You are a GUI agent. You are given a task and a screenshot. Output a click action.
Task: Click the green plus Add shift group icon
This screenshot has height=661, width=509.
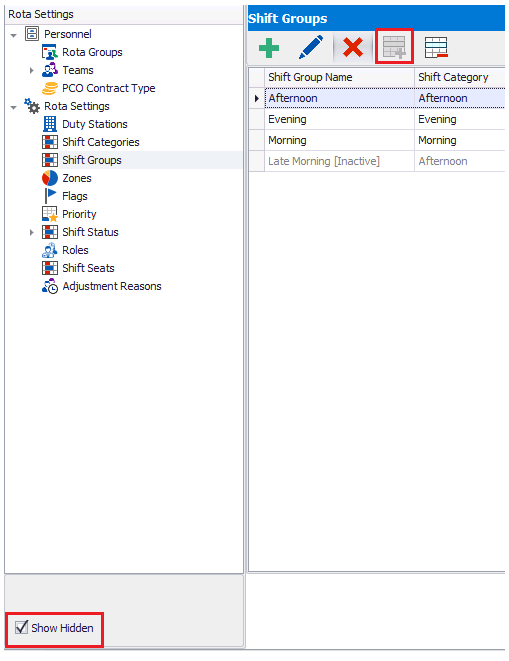[269, 48]
